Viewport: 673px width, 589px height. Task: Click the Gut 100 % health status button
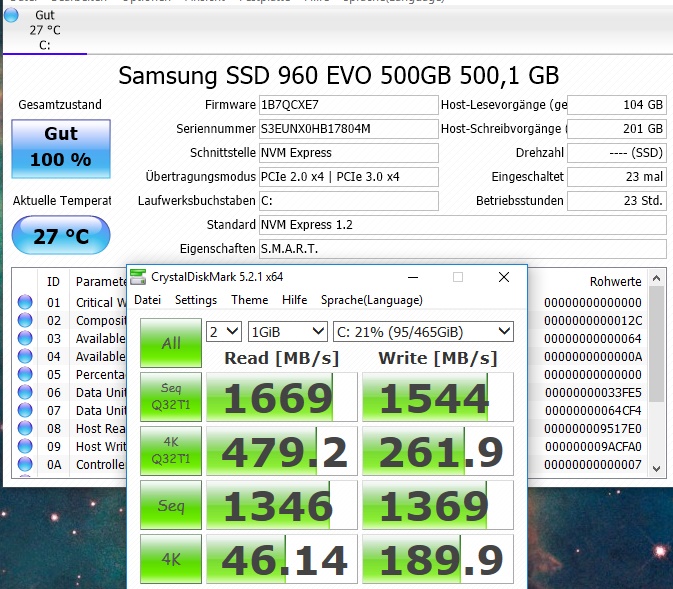(x=61, y=149)
